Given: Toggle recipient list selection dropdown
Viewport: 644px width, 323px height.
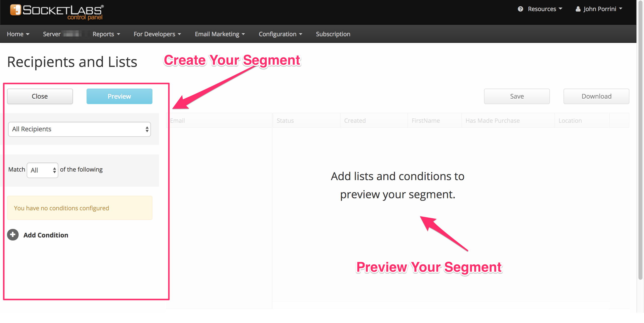Looking at the screenshot, I should pyautogui.click(x=79, y=129).
